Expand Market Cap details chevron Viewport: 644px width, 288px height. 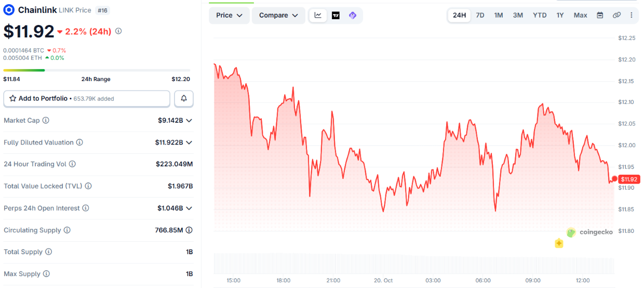pos(189,121)
